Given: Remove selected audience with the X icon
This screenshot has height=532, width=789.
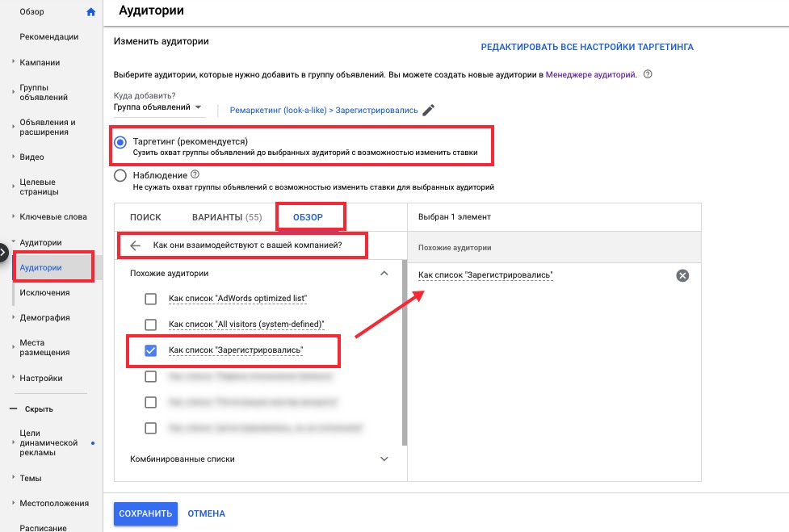Looking at the screenshot, I should 682,276.
